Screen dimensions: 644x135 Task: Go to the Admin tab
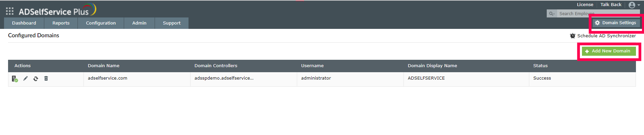(139, 23)
